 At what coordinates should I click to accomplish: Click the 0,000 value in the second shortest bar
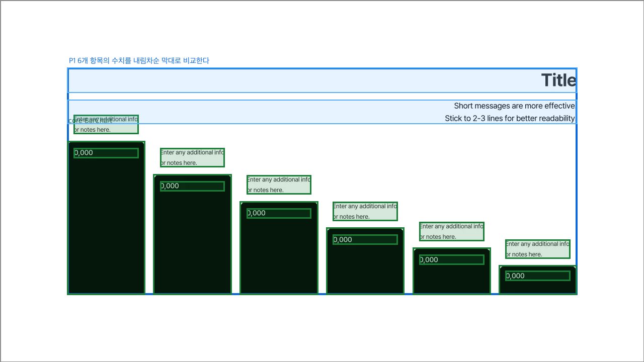tap(452, 259)
